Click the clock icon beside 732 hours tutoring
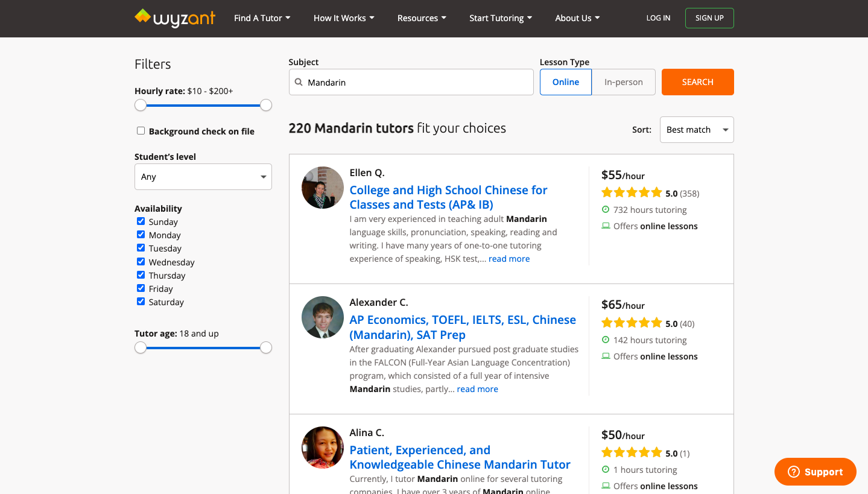 click(606, 210)
